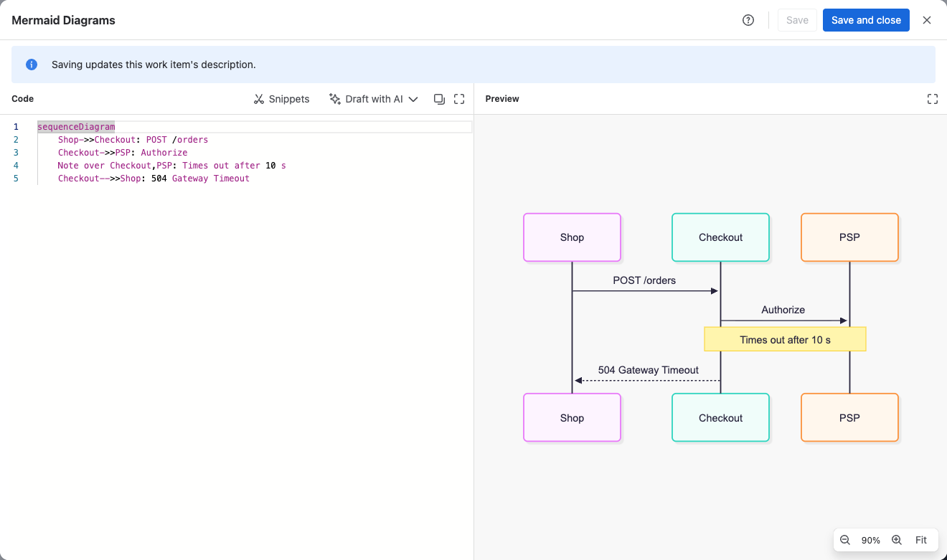The width and height of the screenshot is (947, 560).
Task: Zoom out the diagram preview
Action: (x=845, y=540)
